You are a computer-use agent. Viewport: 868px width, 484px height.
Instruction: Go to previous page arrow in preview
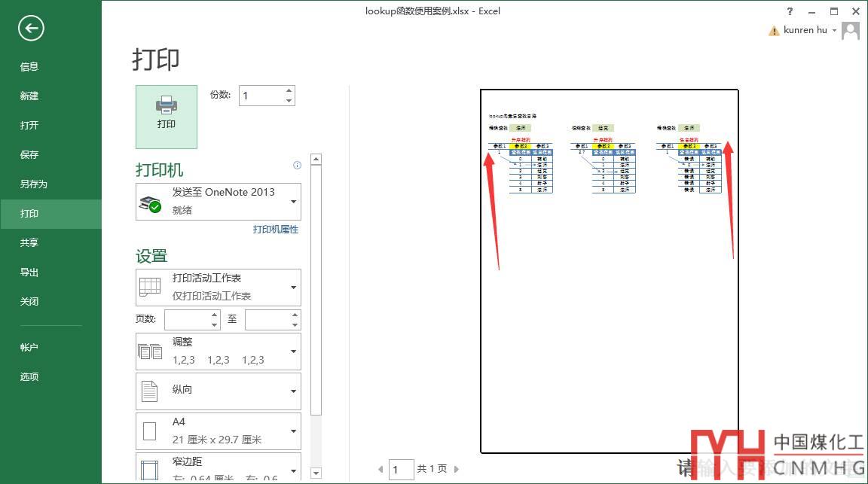(381, 469)
